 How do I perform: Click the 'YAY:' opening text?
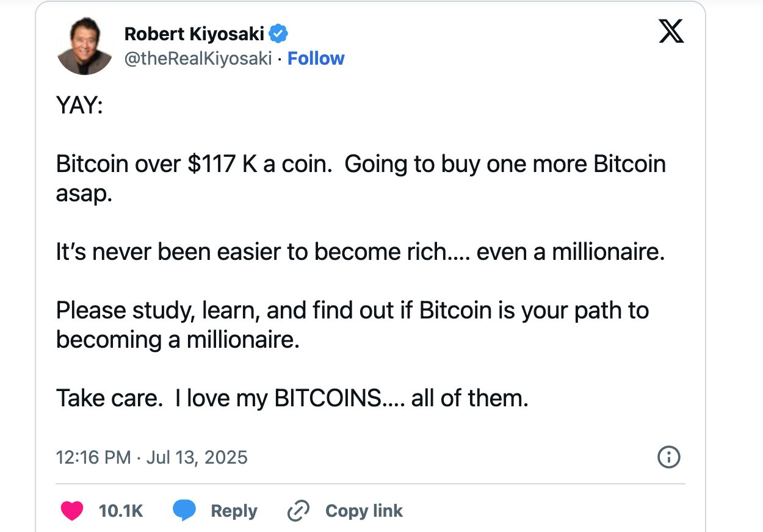click(79, 106)
